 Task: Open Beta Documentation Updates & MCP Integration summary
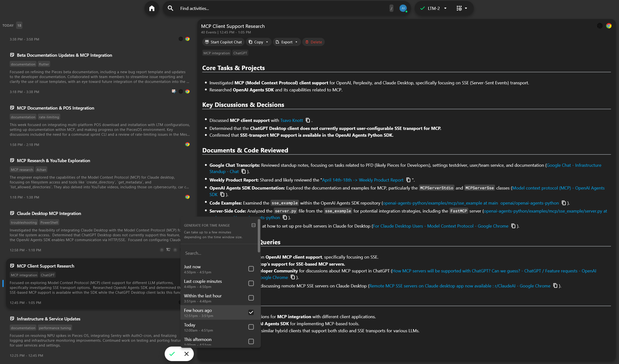pyautogui.click(x=64, y=55)
